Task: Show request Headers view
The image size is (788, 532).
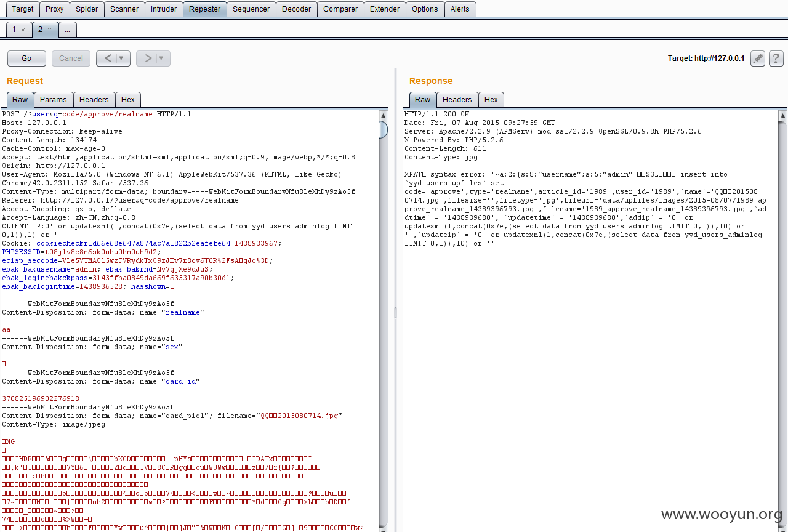Action: tap(94, 100)
